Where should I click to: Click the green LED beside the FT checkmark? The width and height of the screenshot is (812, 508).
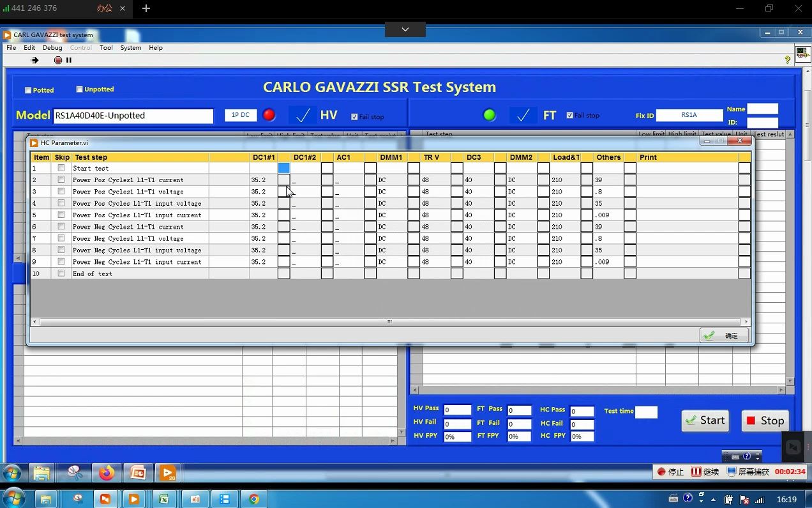[x=490, y=115]
